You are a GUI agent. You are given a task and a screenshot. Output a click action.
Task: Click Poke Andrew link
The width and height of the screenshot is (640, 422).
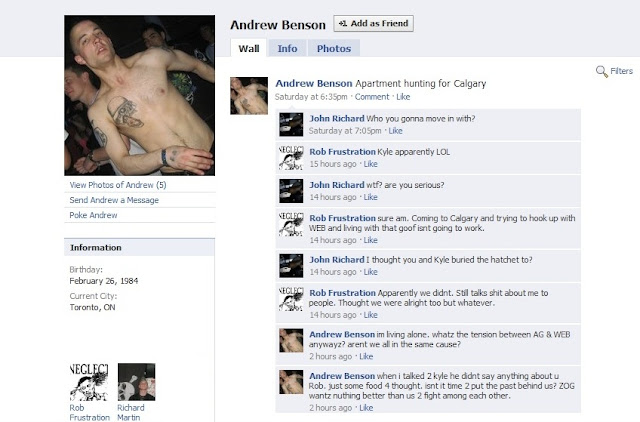tap(93, 215)
